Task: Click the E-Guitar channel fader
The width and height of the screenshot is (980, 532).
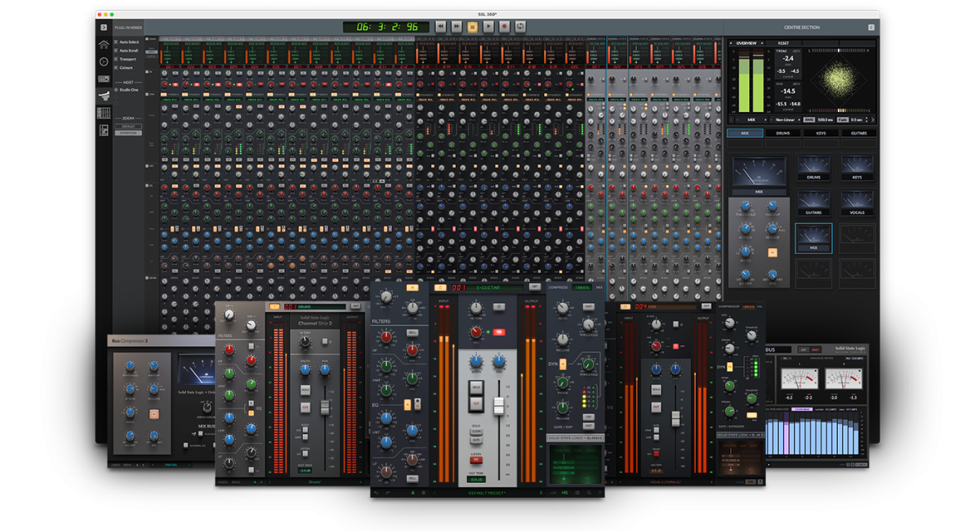Action: click(x=498, y=405)
